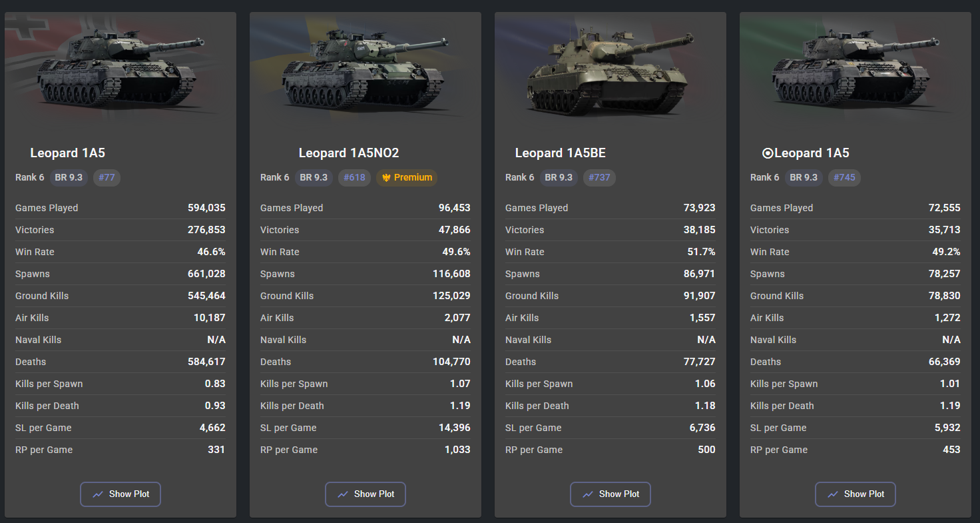
Task: Show plot for the Italian Leopard 1A5 card
Action: click(x=856, y=494)
